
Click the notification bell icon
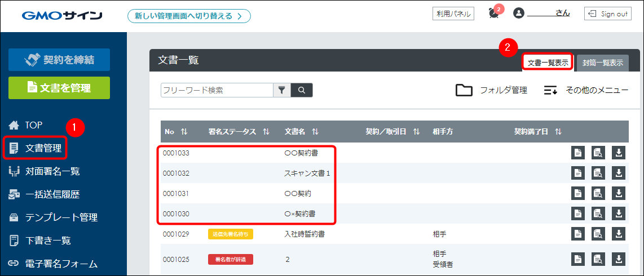(x=493, y=14)
